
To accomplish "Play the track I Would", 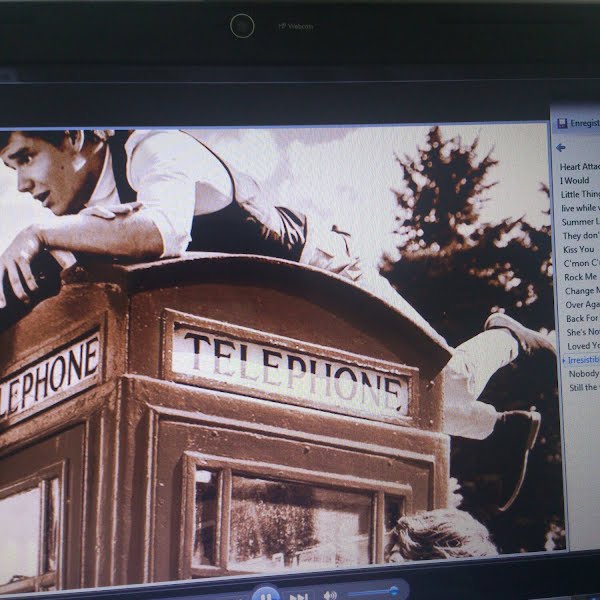I will (x=575, y=180).
